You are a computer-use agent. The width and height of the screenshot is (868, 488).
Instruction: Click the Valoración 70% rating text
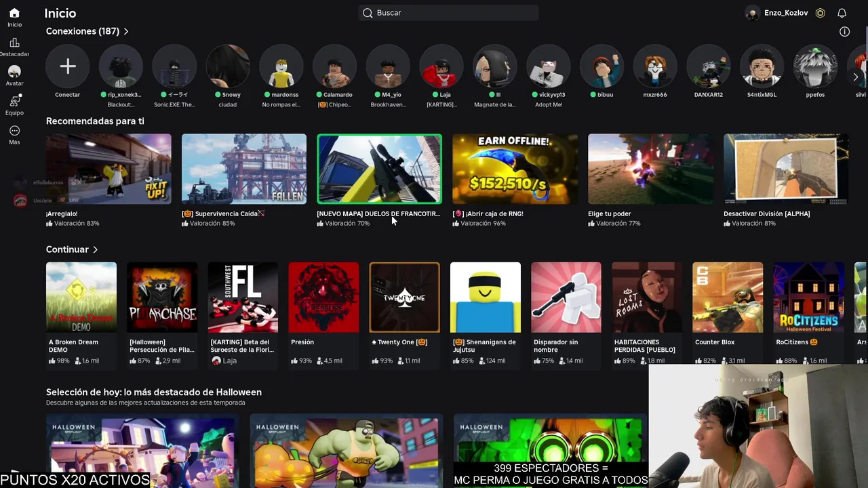click(347, 224)
